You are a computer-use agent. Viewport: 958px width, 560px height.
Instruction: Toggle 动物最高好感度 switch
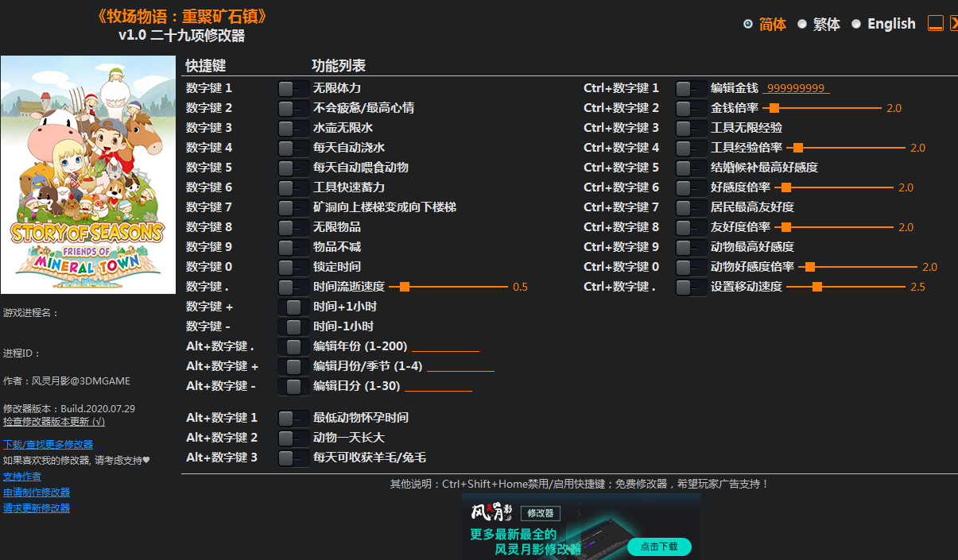(691, 247)
